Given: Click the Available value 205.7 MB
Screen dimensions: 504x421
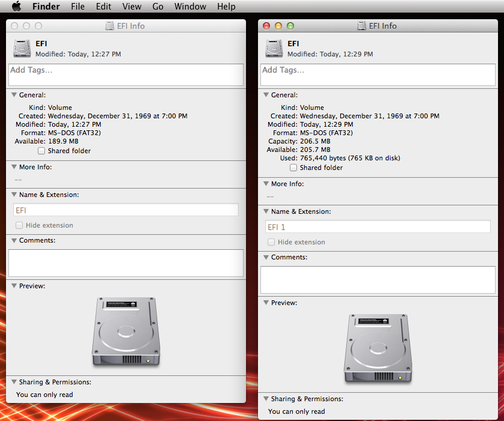Looking at the screenshot, I should pyautogui.click(x=315, y=150).
